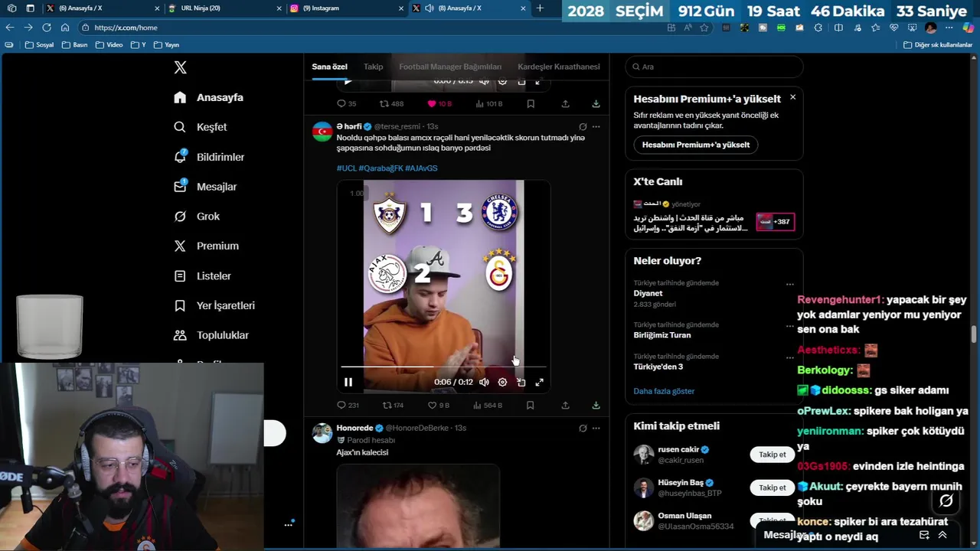Screen dimensions: 980x551
Task: Open Anasayfa from the X sidebar
Action: pyautogui.click(x=209, y=97)
